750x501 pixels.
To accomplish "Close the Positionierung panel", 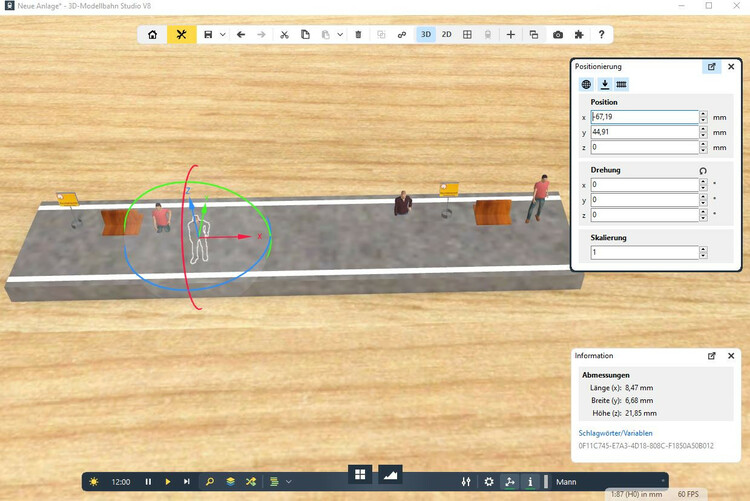I will pos(731,67).
